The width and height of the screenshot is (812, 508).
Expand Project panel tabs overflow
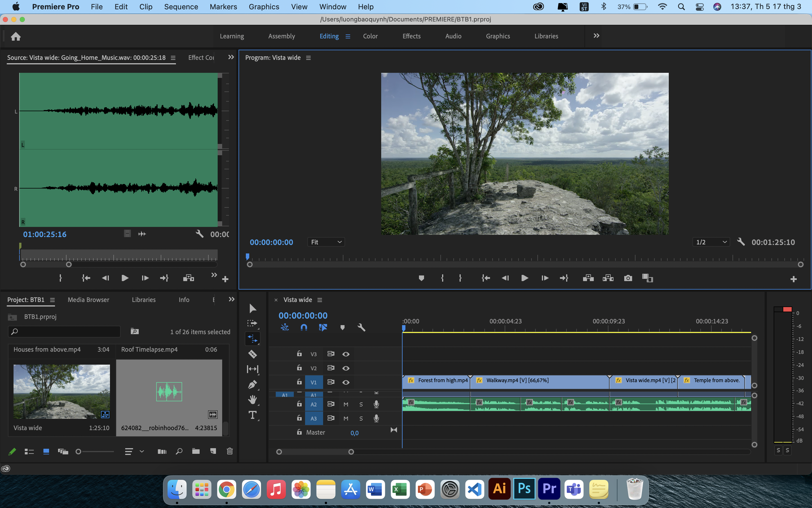[231, 299]
